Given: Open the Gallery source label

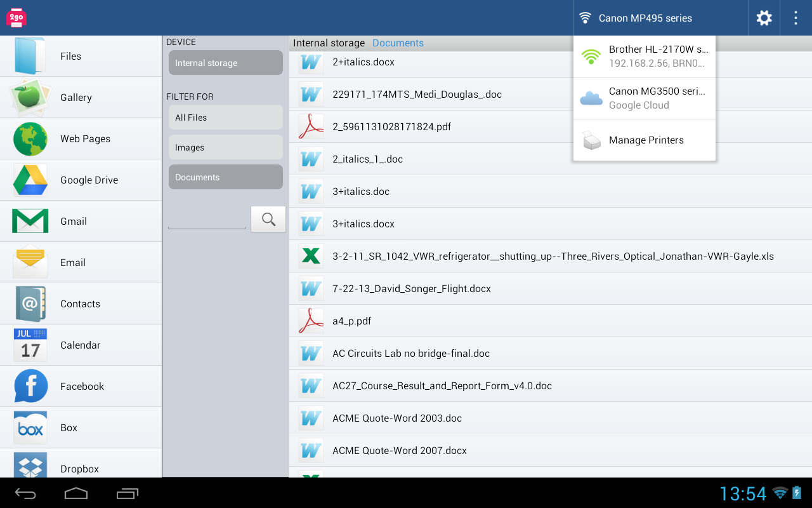Looking at the screenshot, I should [x=76, y=97].
